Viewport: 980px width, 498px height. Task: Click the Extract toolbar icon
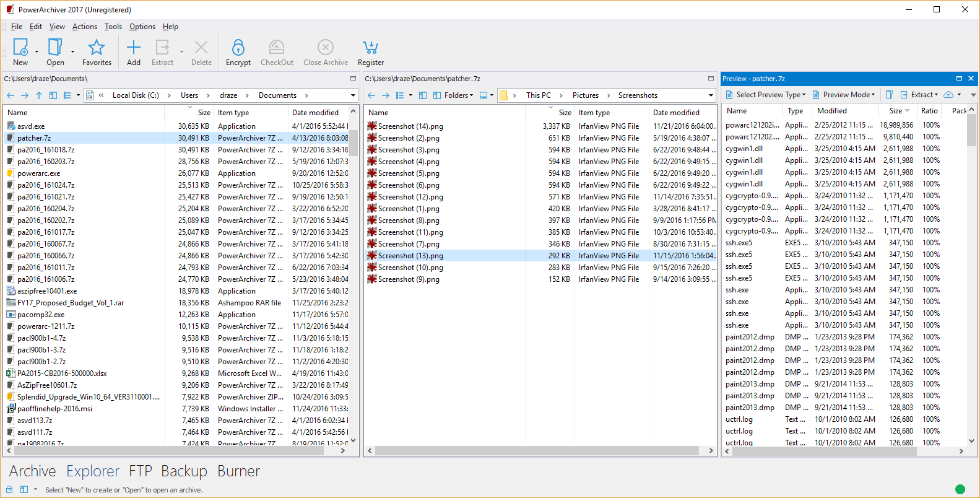pyautogui.click(x=162, y=48)
